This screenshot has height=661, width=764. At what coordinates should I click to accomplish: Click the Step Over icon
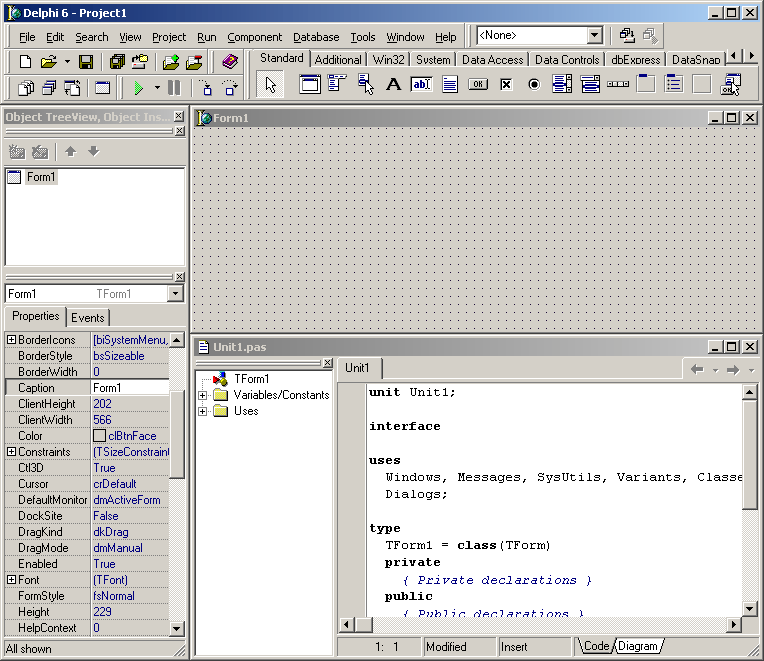coord(229,88)
